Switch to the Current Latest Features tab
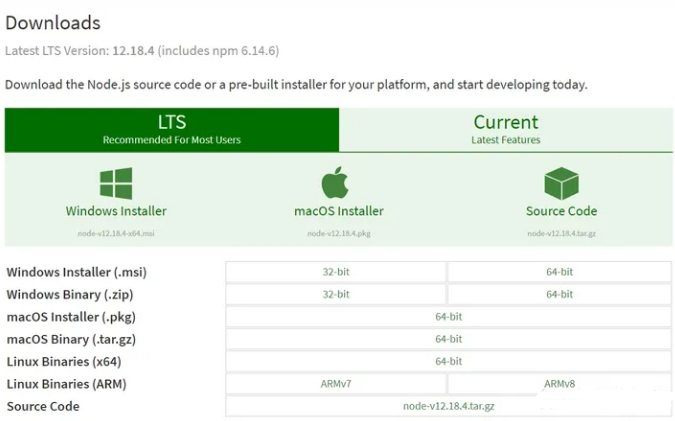This screenshot has height=421, width=675. (x=506, y=130)
